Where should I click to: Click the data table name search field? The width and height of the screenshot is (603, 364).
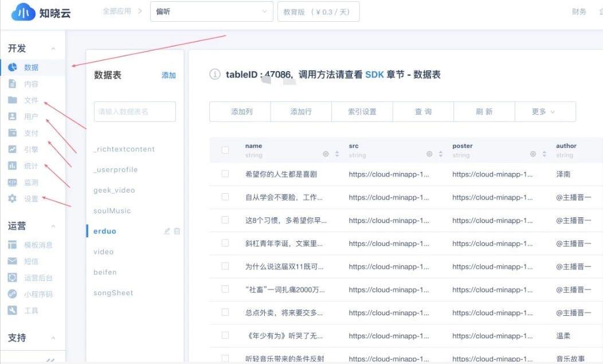[135, 112]
